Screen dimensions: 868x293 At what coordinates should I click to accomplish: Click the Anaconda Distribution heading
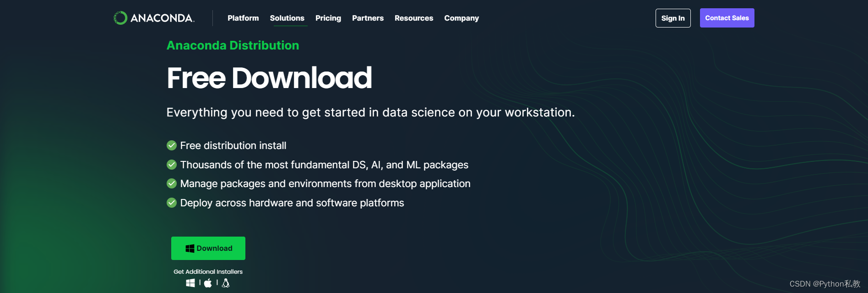coord(233,45)
